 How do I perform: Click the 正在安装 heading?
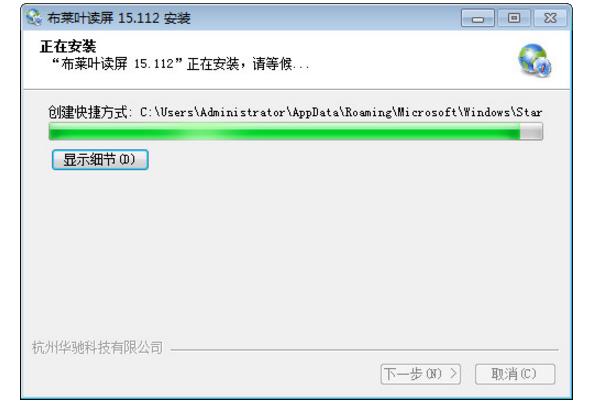[68, 47]
